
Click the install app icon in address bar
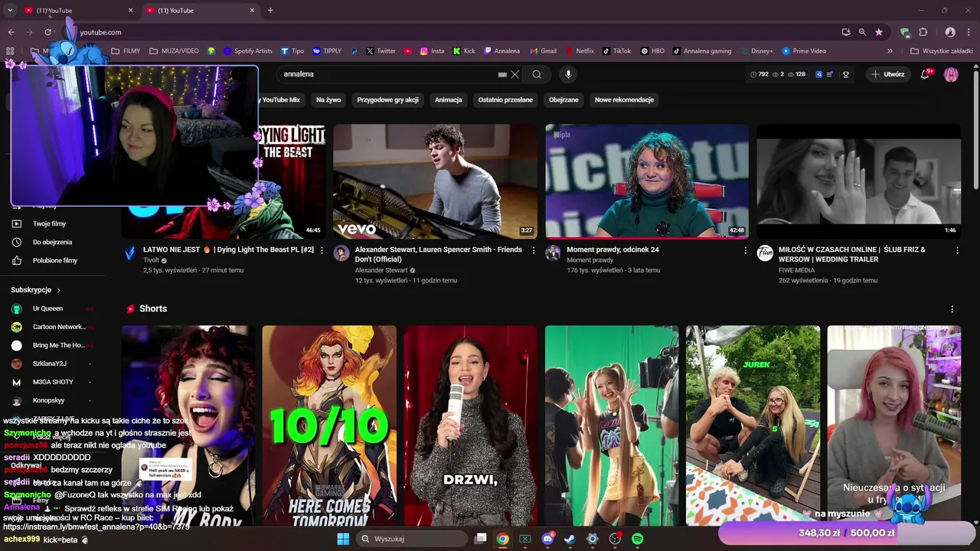846,32
